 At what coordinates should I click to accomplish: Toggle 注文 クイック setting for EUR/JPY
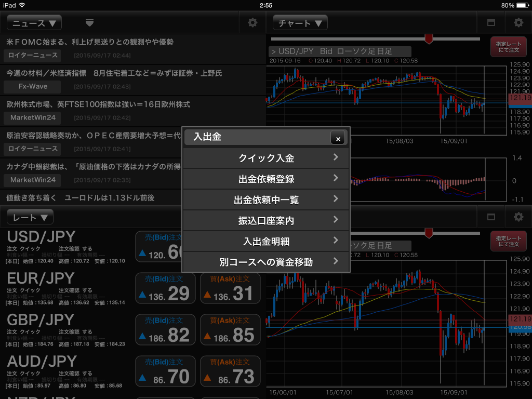click(x=23, y=290)
